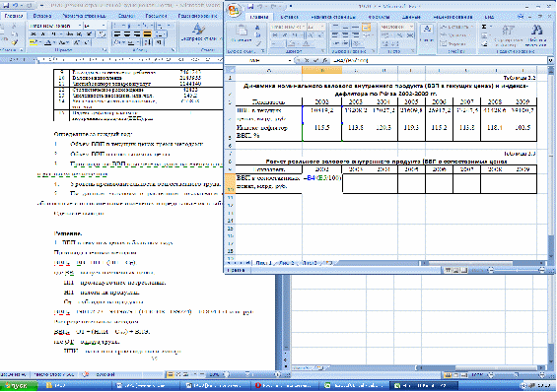Open Формулы tab in Excel ribbon
Image resolution: width=557 pixels, height=392 pixels.
379,17
